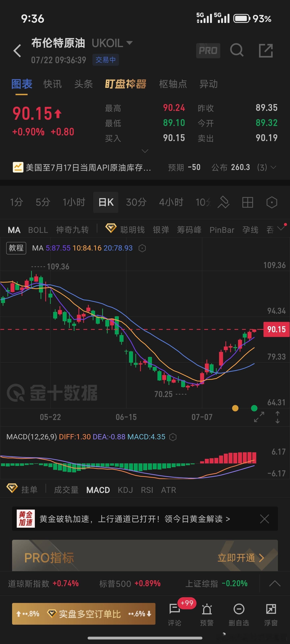
Task: Select 日K timeframe
Action: click(106, 202)
